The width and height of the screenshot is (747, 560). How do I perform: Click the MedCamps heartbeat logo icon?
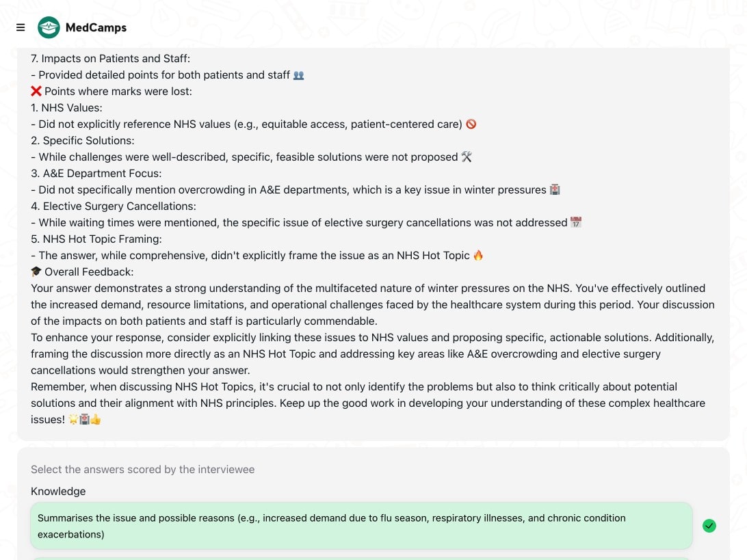click(x=49, y=27)
